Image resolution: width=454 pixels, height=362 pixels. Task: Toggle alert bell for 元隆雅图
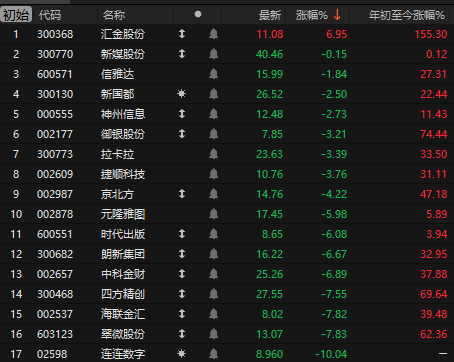213,214
